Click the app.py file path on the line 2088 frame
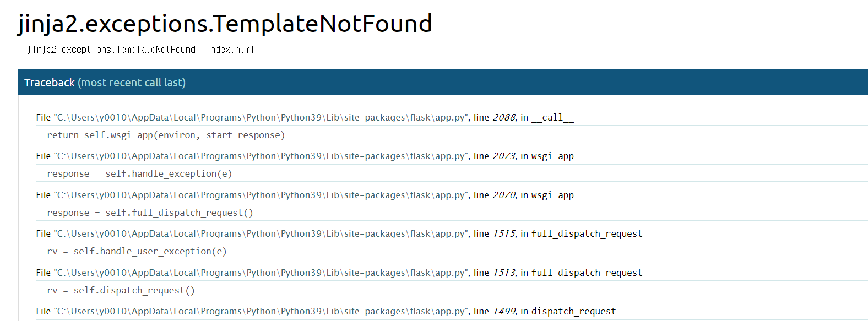 point(261,117)
